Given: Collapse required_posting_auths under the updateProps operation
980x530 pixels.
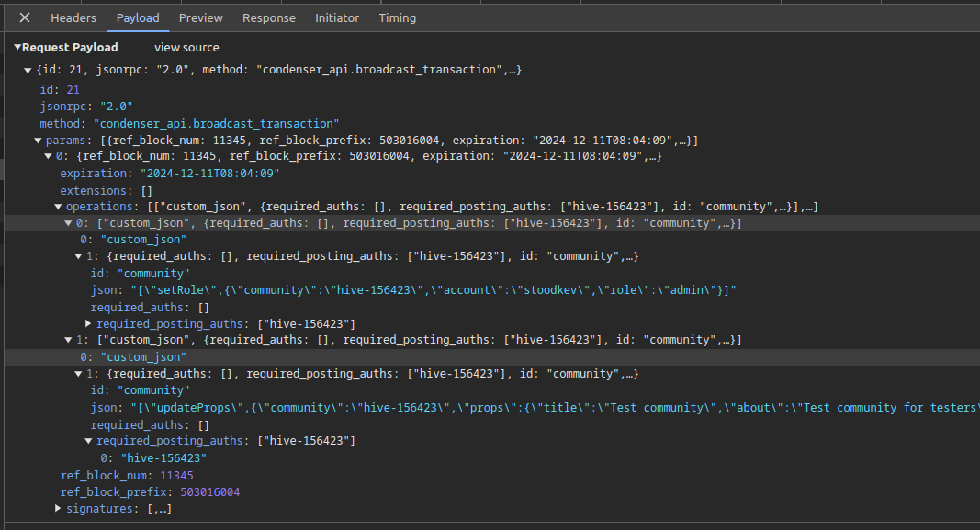Looking at the screenshot, I should 88,442.
